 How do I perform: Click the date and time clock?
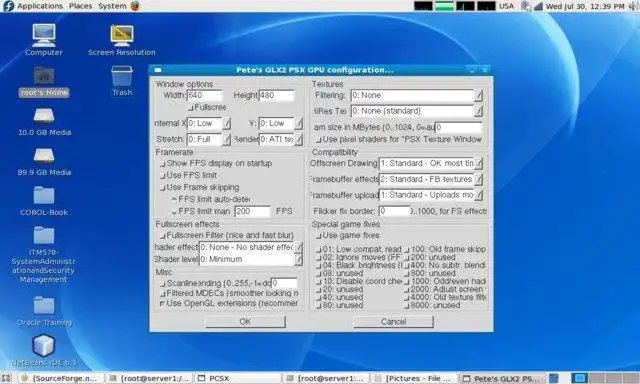[x=585, y=6]
